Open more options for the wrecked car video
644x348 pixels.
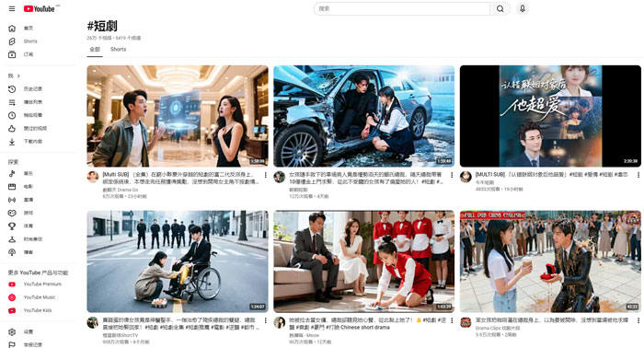click(x=452, y=175)
